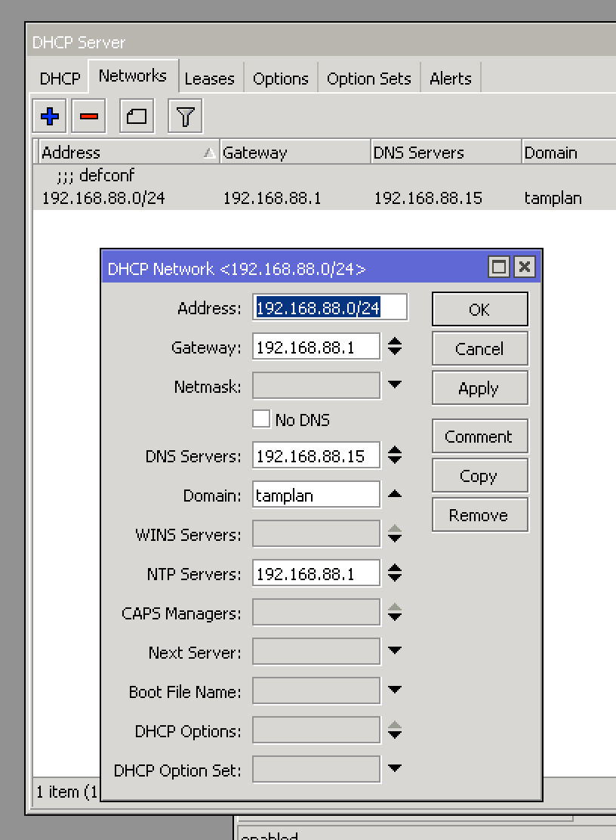
Task: Click the 192.168.88.15 DNS cell in table
Action: (x=428, y=198)
